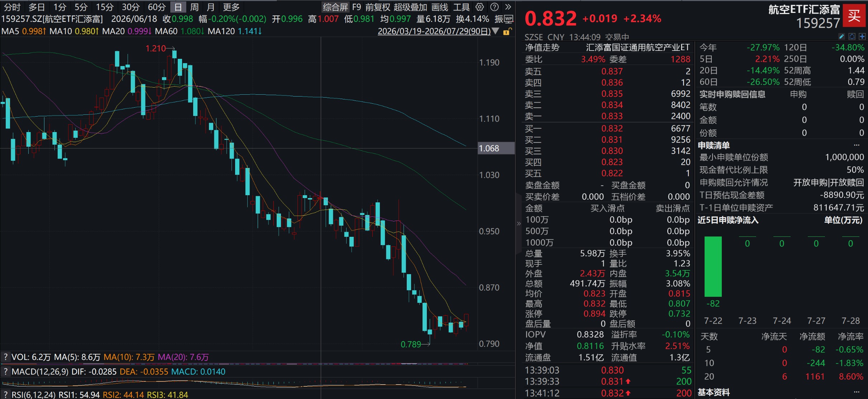Click the help question mark icon
This screenshot has height=399, width=868.
tap(494, 7)
